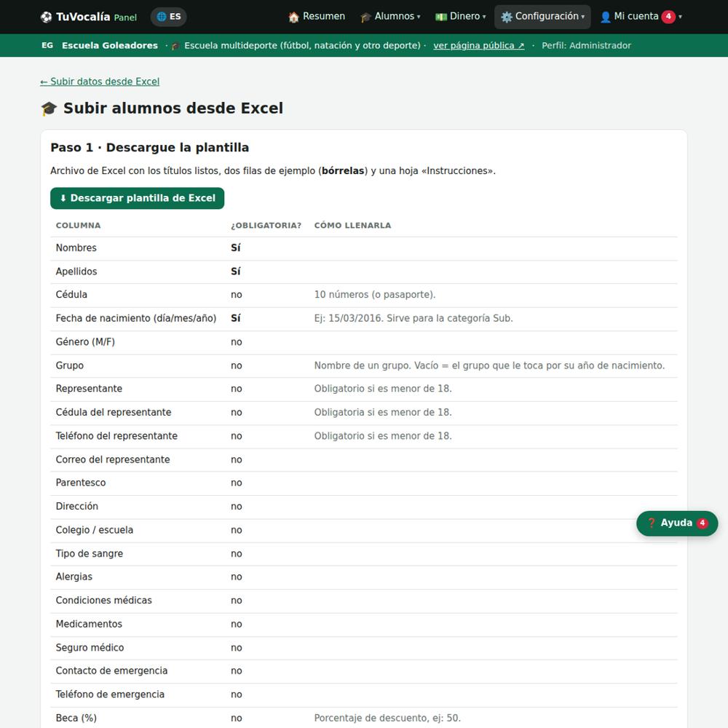Download the Excel template
The height and width of the screenshot is (728, 728).
point(137,198)
